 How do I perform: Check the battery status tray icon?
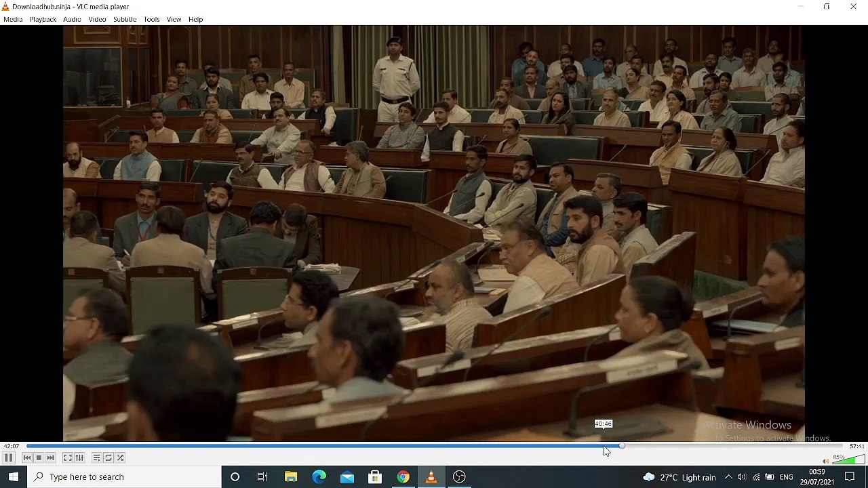(770, 477)
